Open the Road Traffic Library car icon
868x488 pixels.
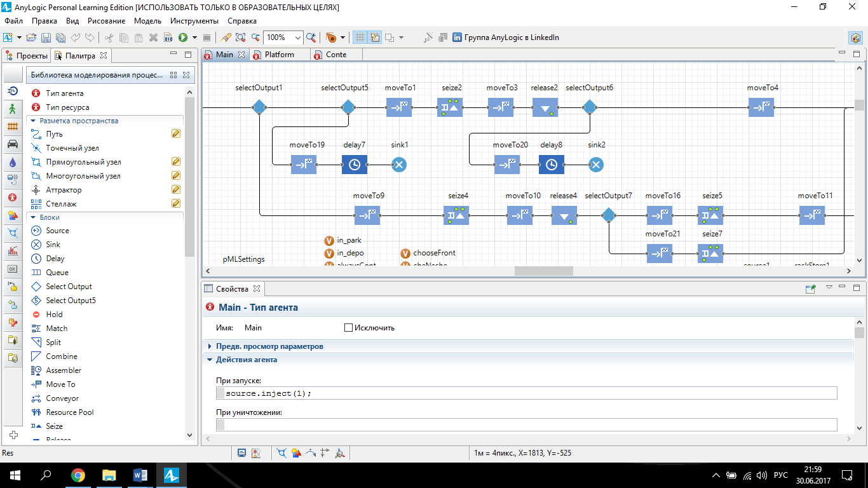click(x=12, y=144)
